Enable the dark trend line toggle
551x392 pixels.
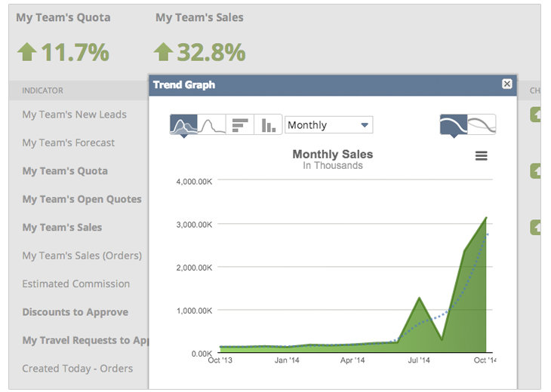[453, 124]
